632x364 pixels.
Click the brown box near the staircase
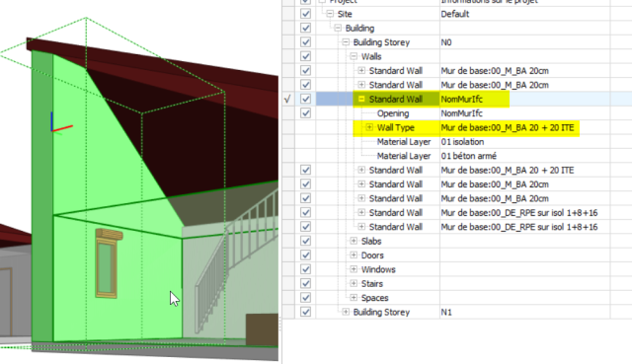pos(262,329)
